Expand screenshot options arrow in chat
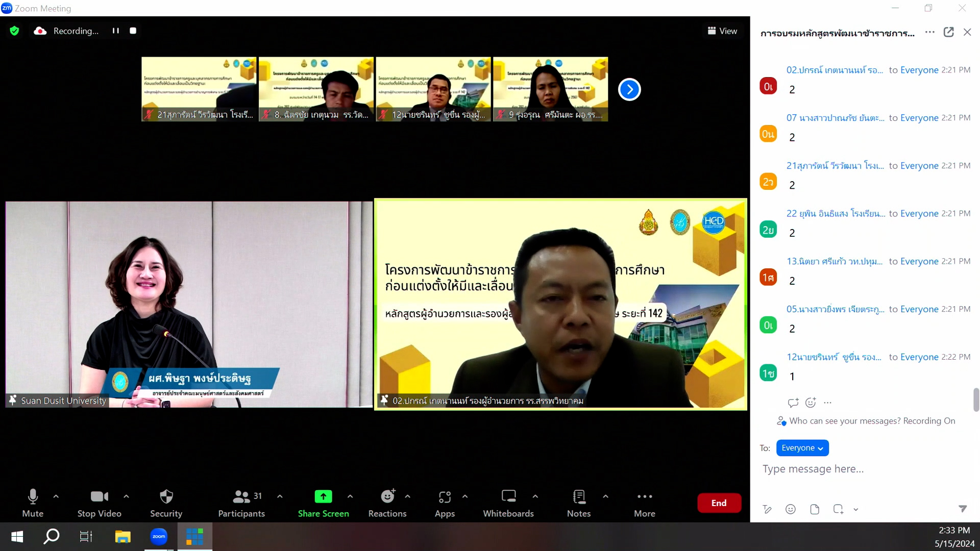 coord(856,510)
